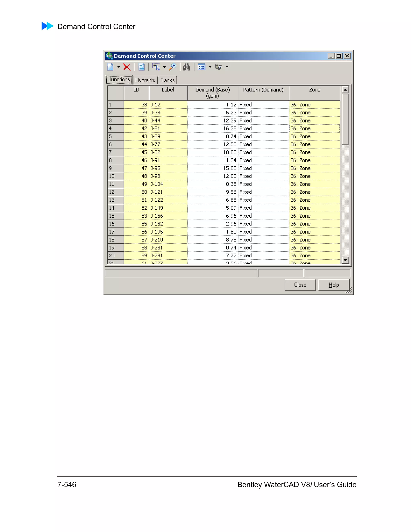
Task: Select row header 17
Action: pos(116,232)
